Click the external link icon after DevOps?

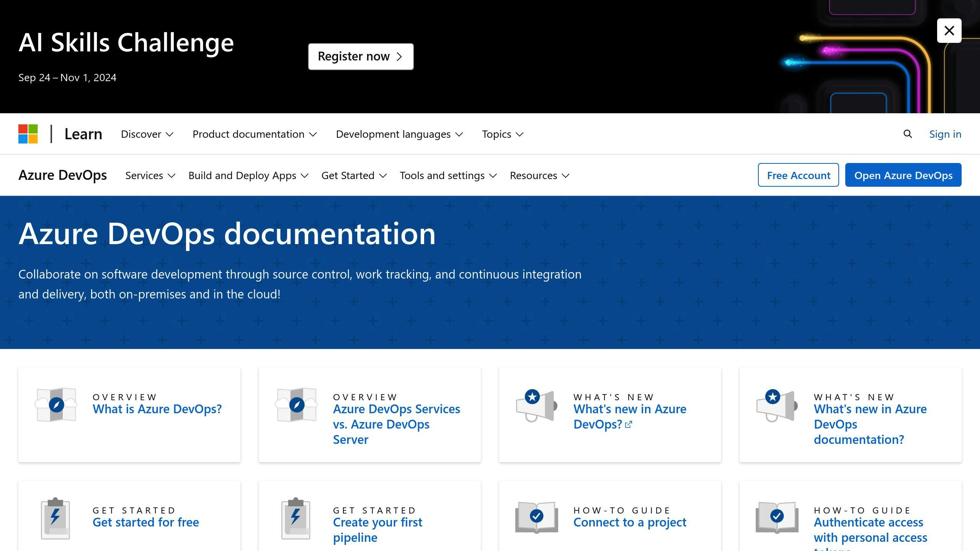(x=628, y=424)
